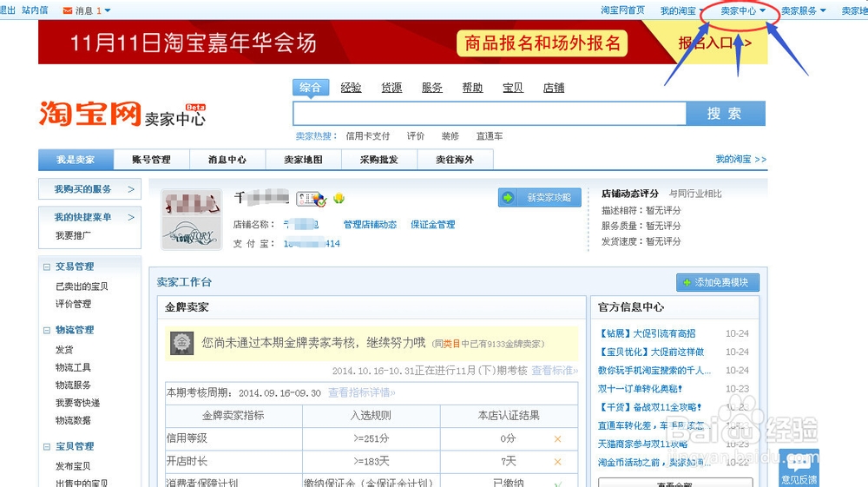This screenshot has width=868, height=487.
Task: Click hot search term 评价
Action: pyautogui.click(x=416, y=136)
